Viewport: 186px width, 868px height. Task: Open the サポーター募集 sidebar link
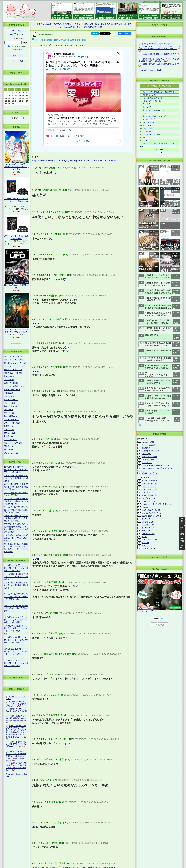[16, 61]
